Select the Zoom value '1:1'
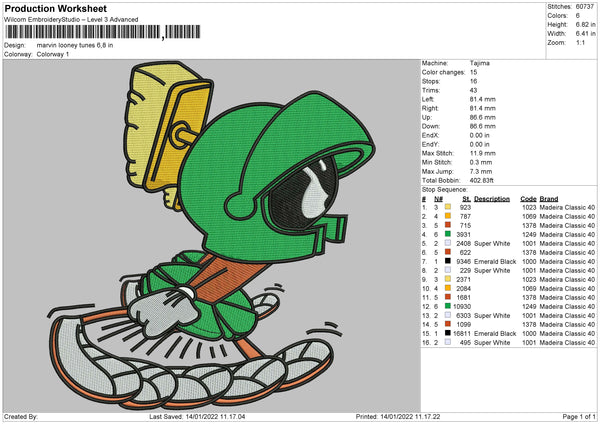 coord(580,43)
